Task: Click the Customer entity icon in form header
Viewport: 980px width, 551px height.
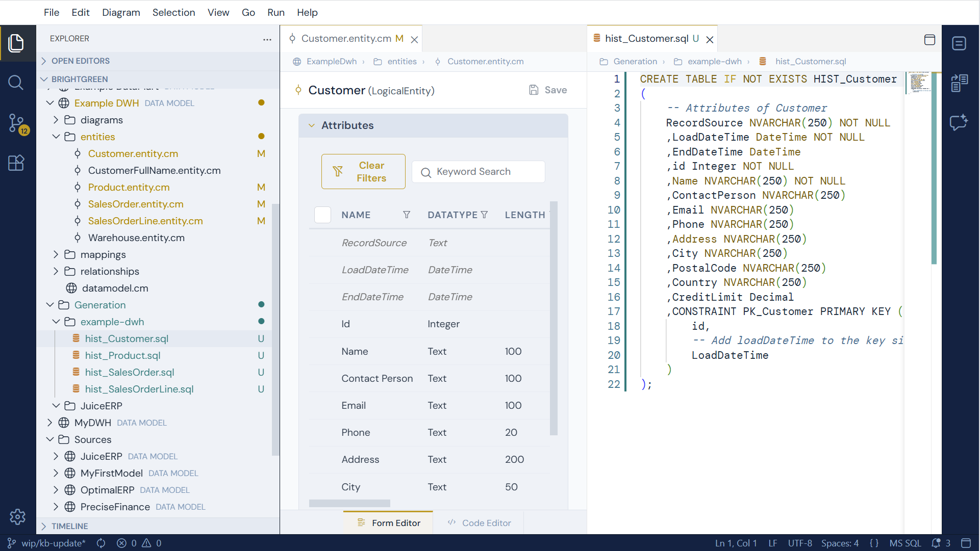Action: pos(298,90)
